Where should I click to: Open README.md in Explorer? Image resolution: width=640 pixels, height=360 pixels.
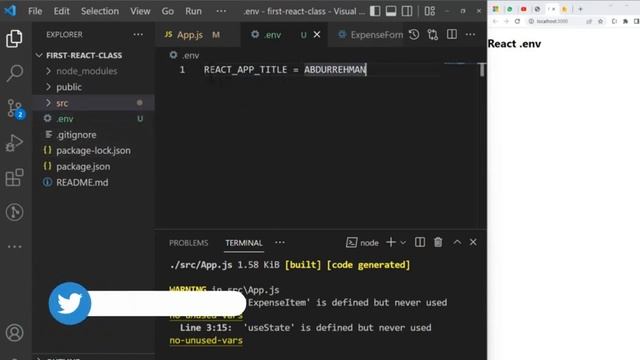tap(93, 182)
